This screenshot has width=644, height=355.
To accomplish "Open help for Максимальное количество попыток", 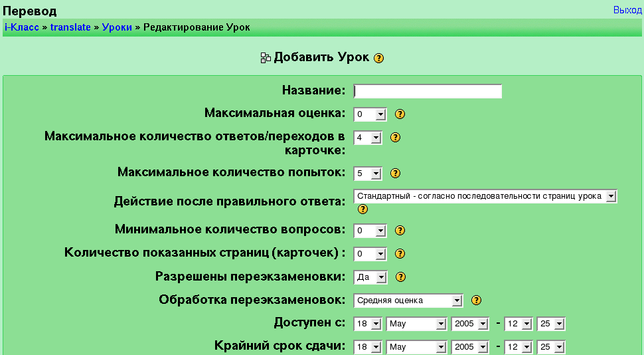I will pos(395,174).
